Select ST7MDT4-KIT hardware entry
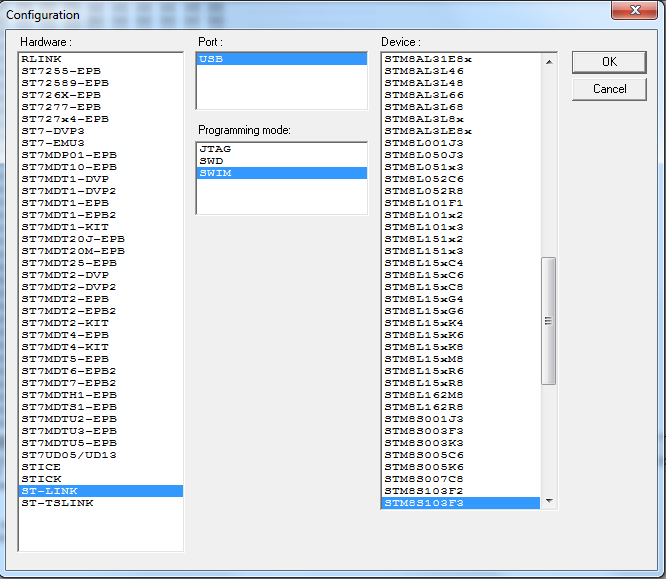666x579 pixels. pos(101,347)
